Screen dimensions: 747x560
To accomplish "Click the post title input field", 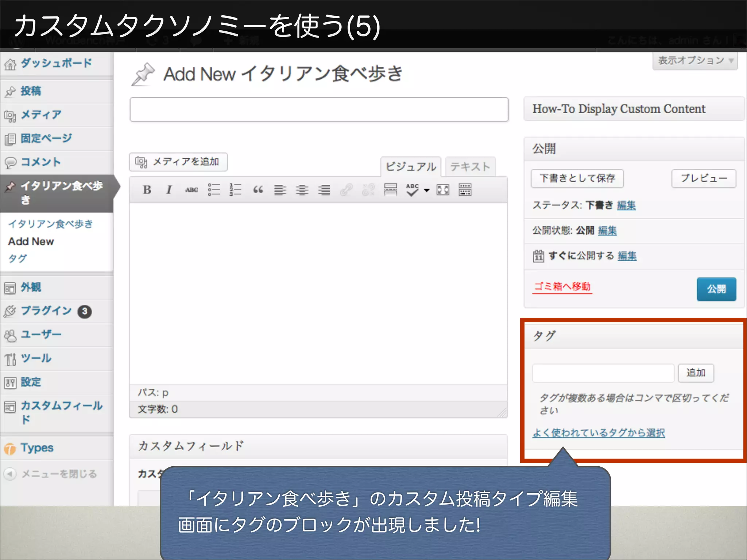I will click(x=319, y=109).
